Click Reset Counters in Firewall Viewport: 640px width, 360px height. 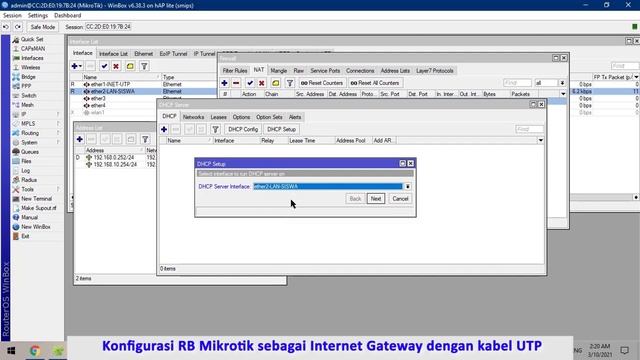pos(322,83)
